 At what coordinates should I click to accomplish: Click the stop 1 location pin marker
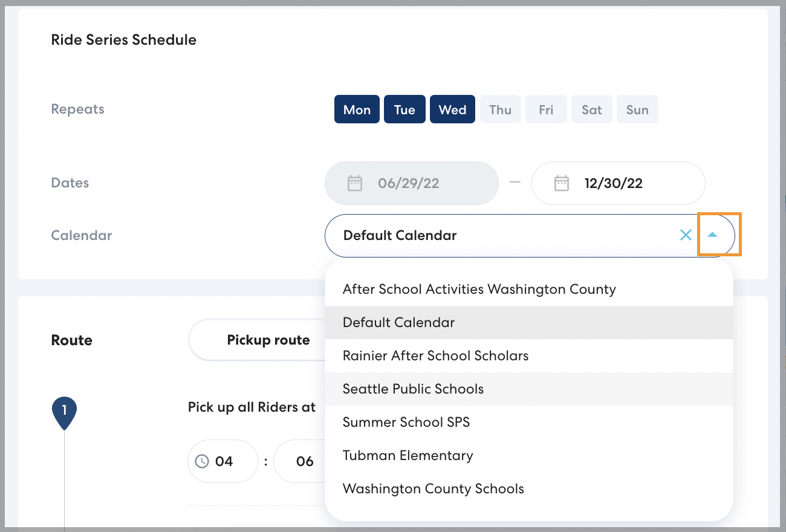pyautogui.click(x=64, y=410)
